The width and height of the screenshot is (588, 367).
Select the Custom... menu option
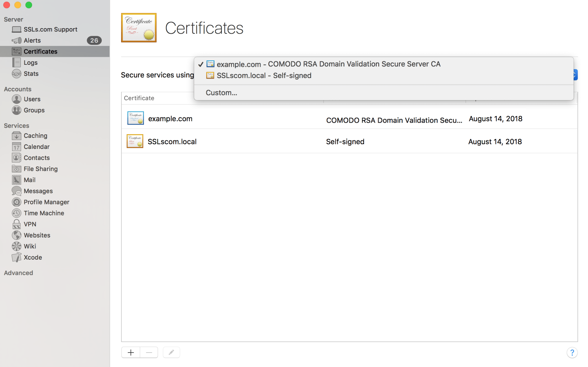(221, 93)
